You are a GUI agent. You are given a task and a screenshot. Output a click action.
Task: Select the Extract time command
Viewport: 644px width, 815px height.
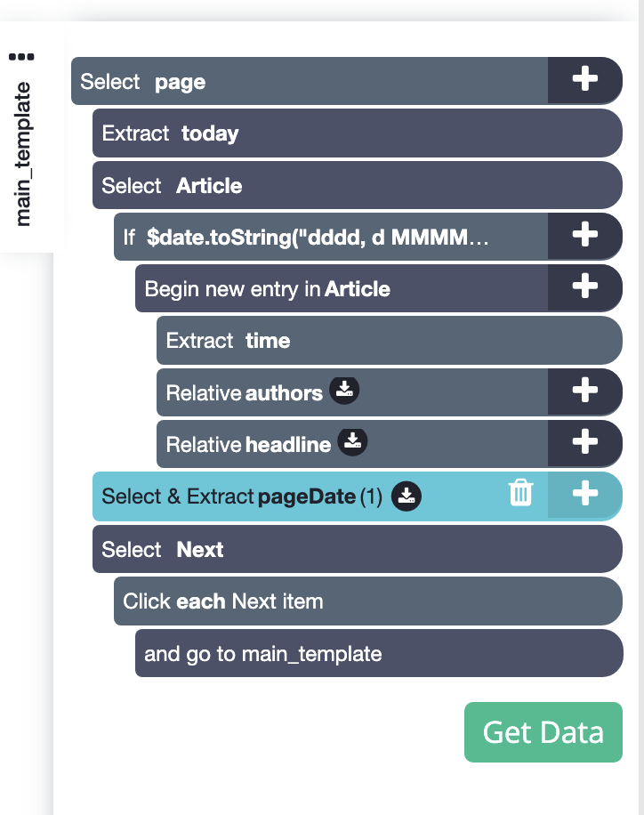pyautogui.click(x=388, y=340)
